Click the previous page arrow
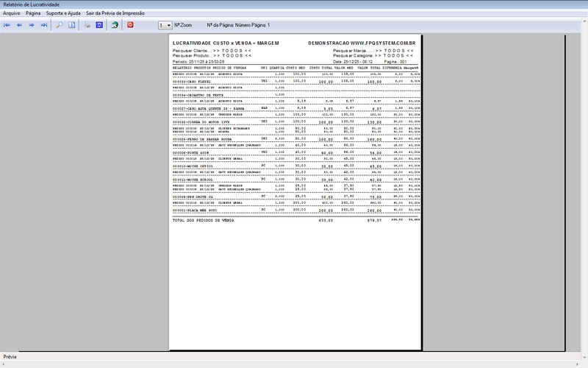Screen dimensions: 588x368 pyautogui.click(x=20, y=25)
